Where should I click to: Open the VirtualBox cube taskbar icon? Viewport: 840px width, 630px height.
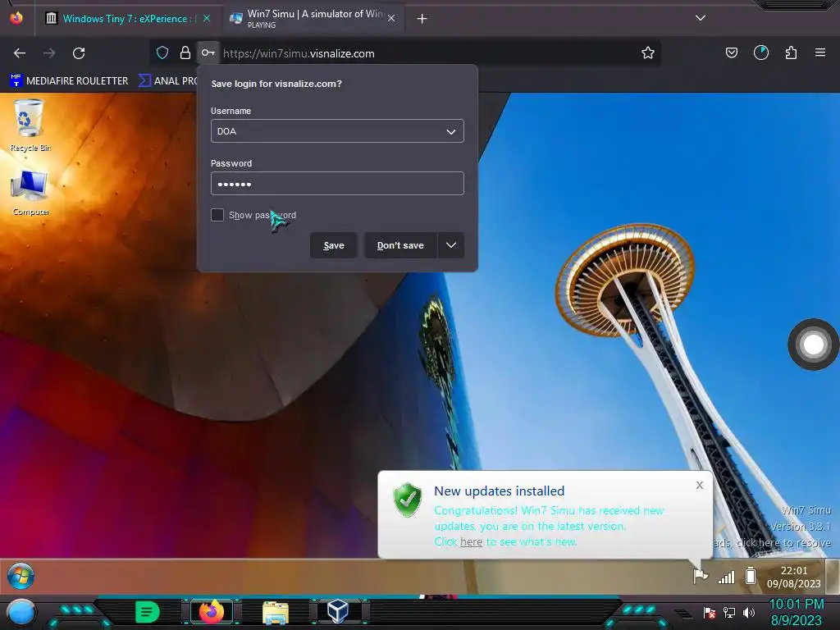(338, 611)
